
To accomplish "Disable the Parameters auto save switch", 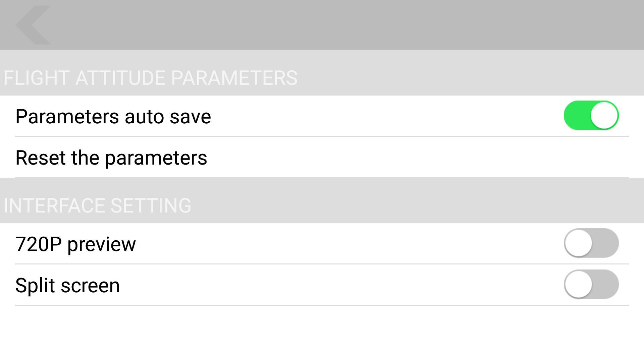I will click(x=591, y=116).
